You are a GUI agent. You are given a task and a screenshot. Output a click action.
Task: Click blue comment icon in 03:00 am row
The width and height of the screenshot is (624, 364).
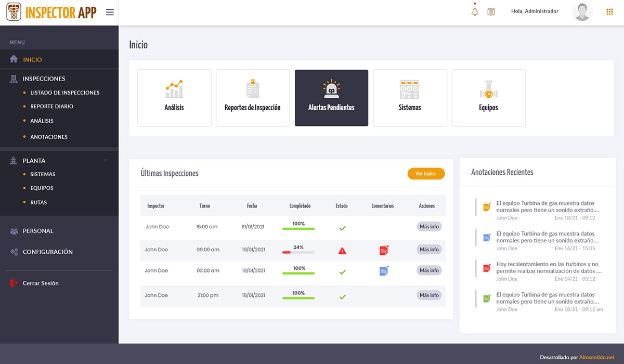tap(384, 270)
